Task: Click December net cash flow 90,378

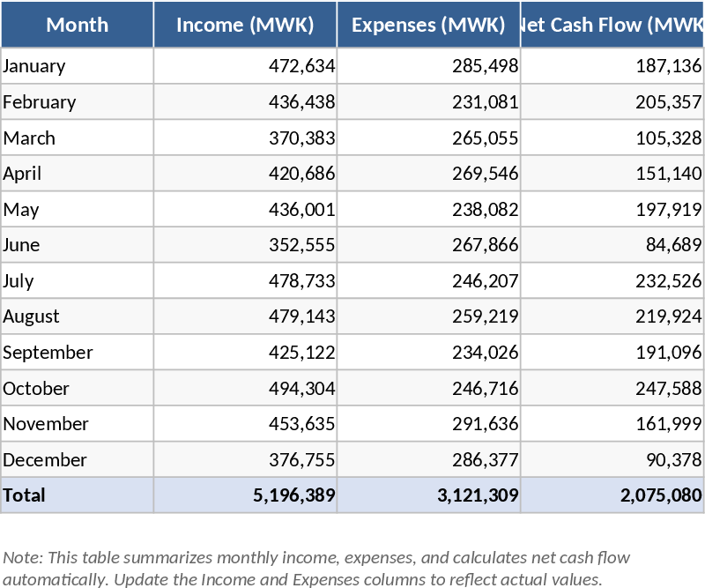Action: 673,460
